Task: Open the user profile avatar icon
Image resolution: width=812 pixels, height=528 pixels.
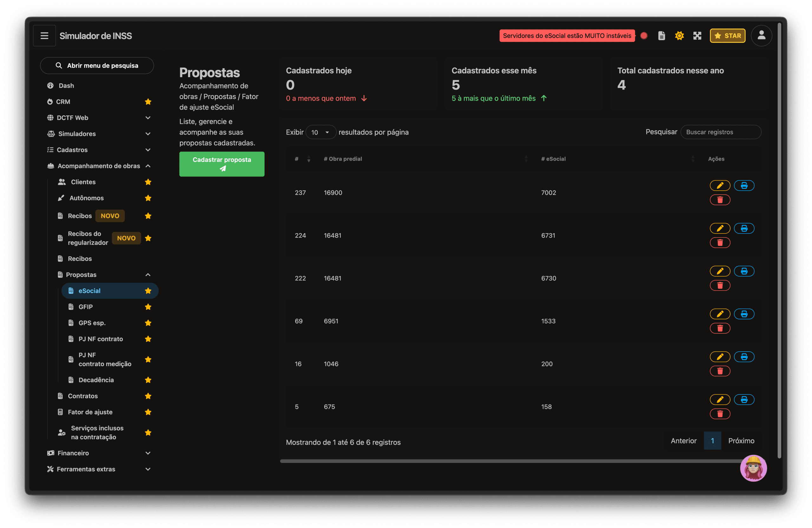Action: pyautogui.click(x=761, y=36)
